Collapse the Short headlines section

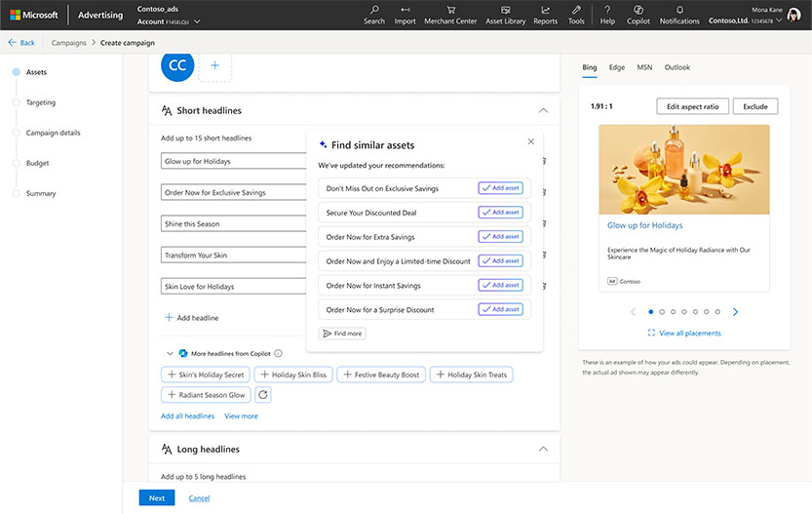click(x=543, y=110)
